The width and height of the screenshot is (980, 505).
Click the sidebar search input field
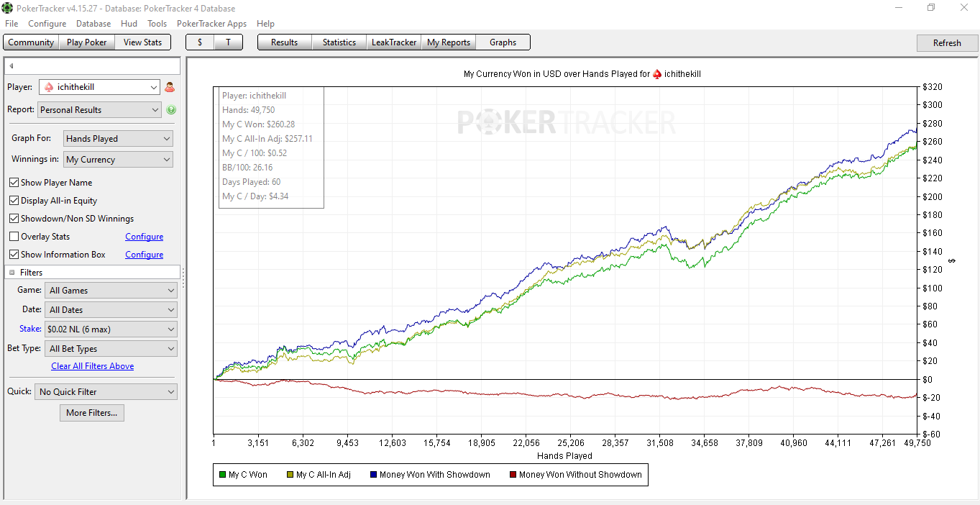pyautogui.click(x=92, y=66)
